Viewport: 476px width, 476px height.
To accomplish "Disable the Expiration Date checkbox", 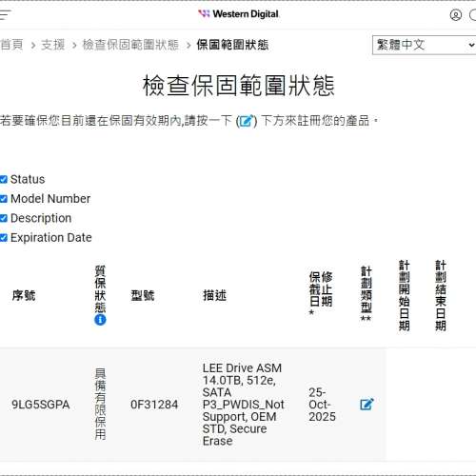I will tap(4, 238).
